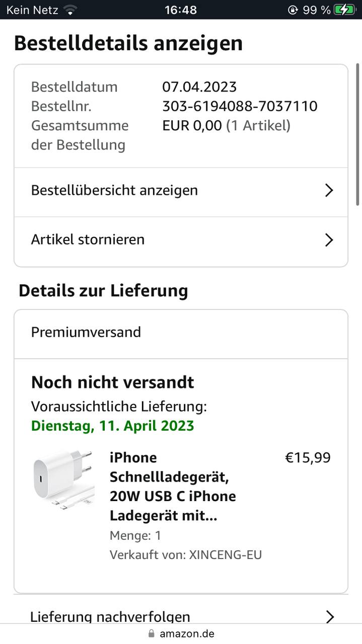Tap the battery charging icon
Image resolution: width=362 pixels, height=644 pixels.
344,10
